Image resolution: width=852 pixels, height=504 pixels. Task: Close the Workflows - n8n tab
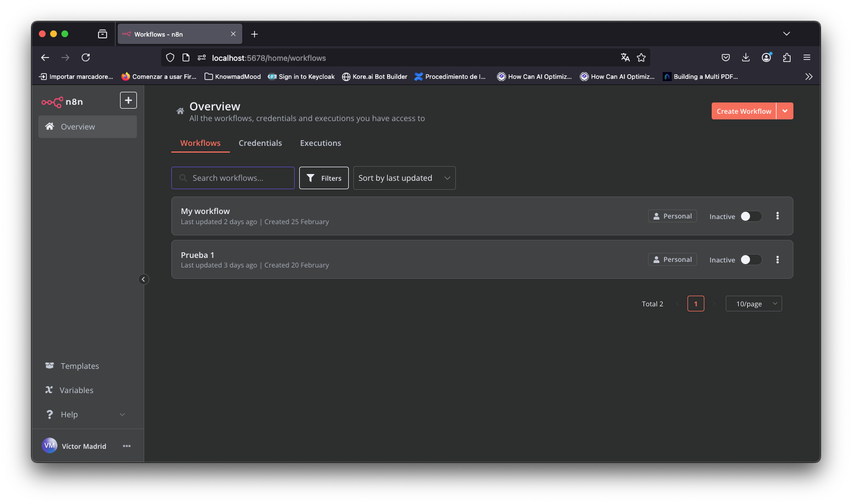tap(233, 34)
